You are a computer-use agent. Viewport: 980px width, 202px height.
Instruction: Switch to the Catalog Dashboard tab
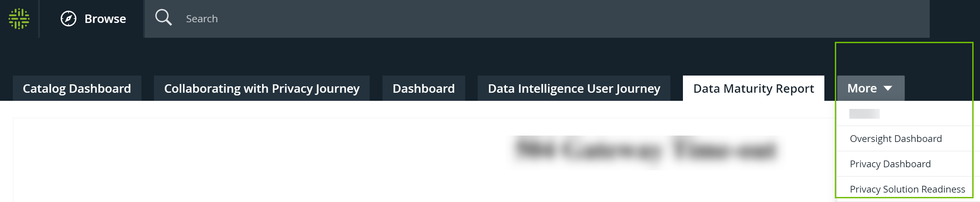coord(77,88)
